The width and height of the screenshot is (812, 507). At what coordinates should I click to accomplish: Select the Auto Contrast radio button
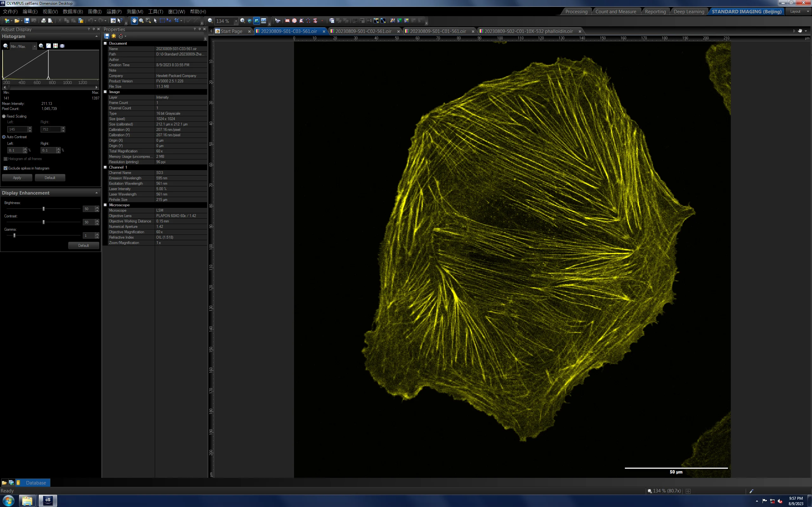point(4,137)
